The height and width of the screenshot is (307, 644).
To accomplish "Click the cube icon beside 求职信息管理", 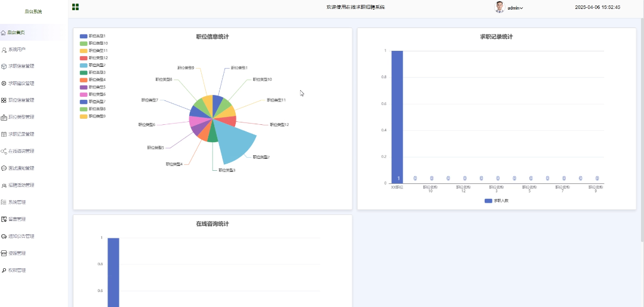I will (4, 66).
